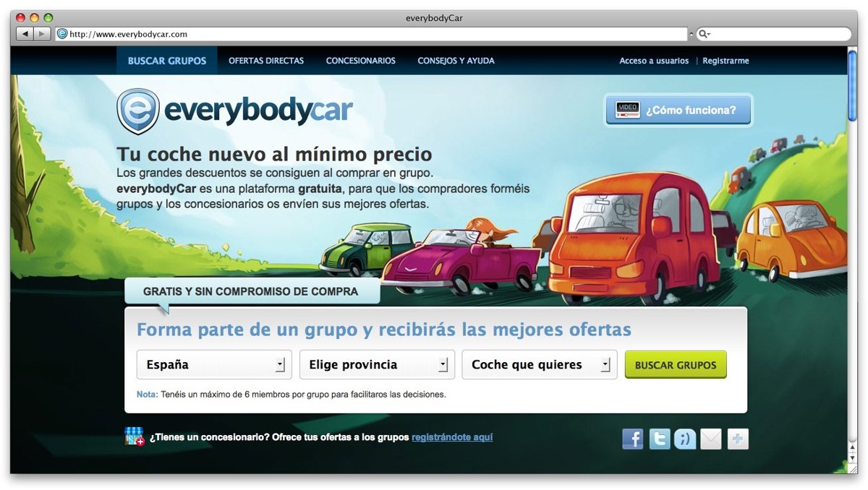
Task: Click the smiley face share icon
Action: coord(684,439)
